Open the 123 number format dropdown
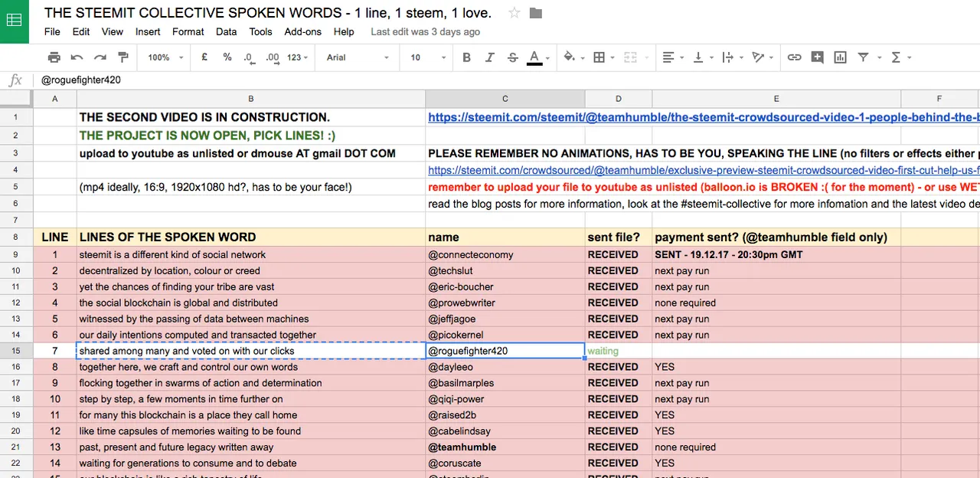 click(298, 57)
